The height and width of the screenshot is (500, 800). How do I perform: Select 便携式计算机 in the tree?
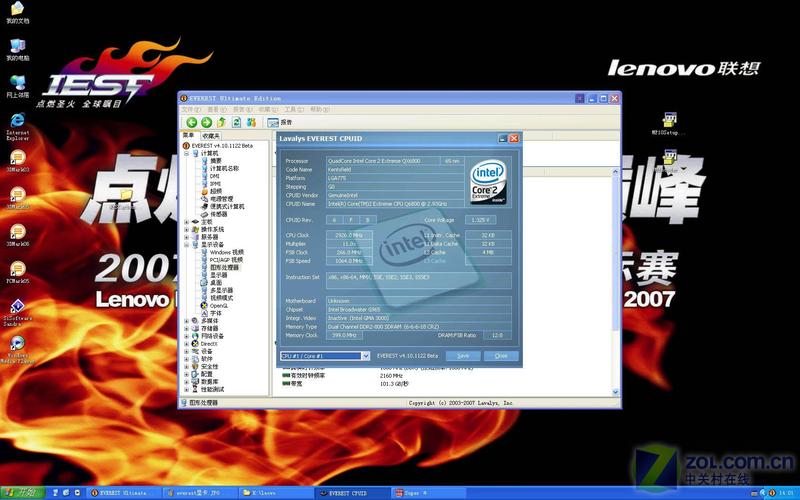227,207
